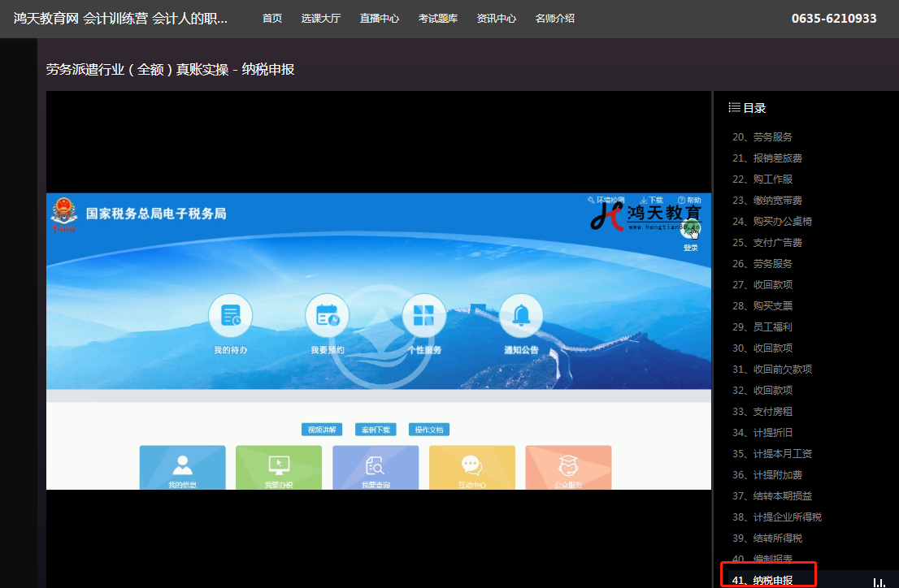Click the 操作文档 button
Viewport: 899px width, 588px height.
pyautogui.click(x=429, y=430)
